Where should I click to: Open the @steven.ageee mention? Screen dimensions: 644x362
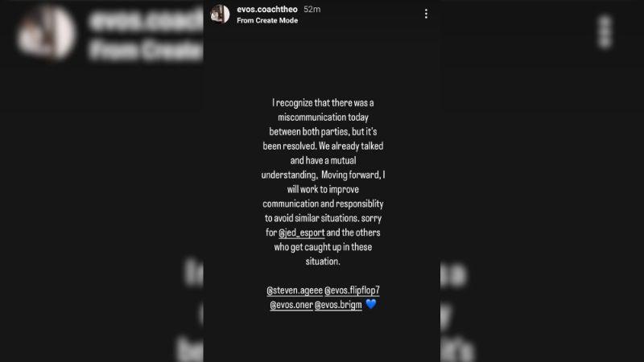[295, 290]
